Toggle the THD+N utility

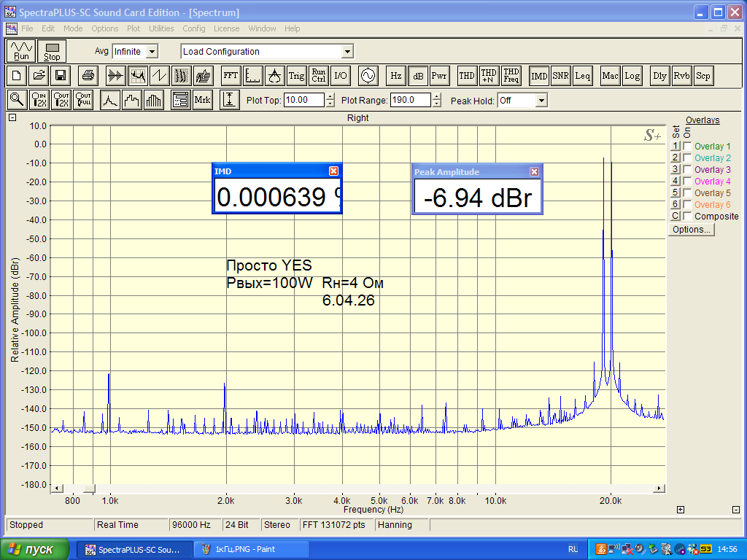489,76
